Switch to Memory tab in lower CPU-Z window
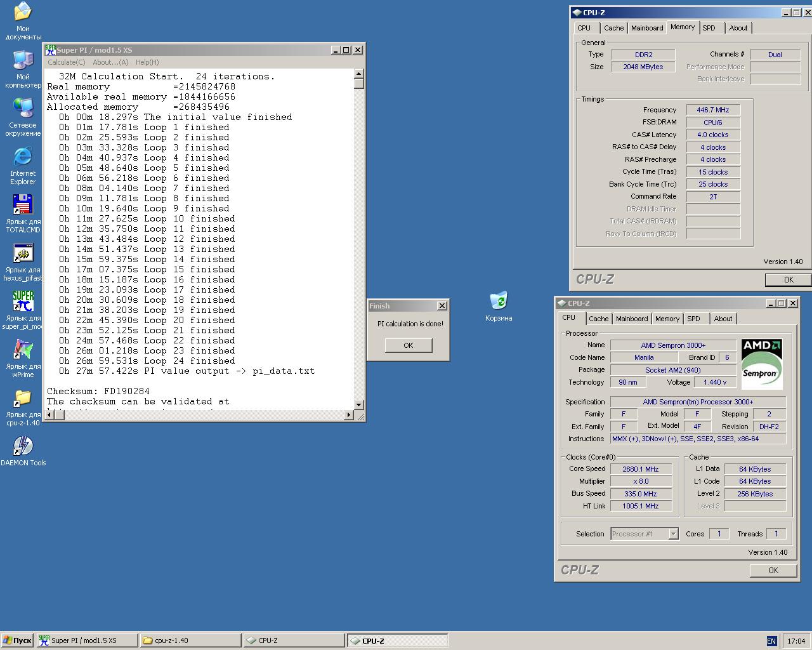Screen dimensions: 812x650 667,319
